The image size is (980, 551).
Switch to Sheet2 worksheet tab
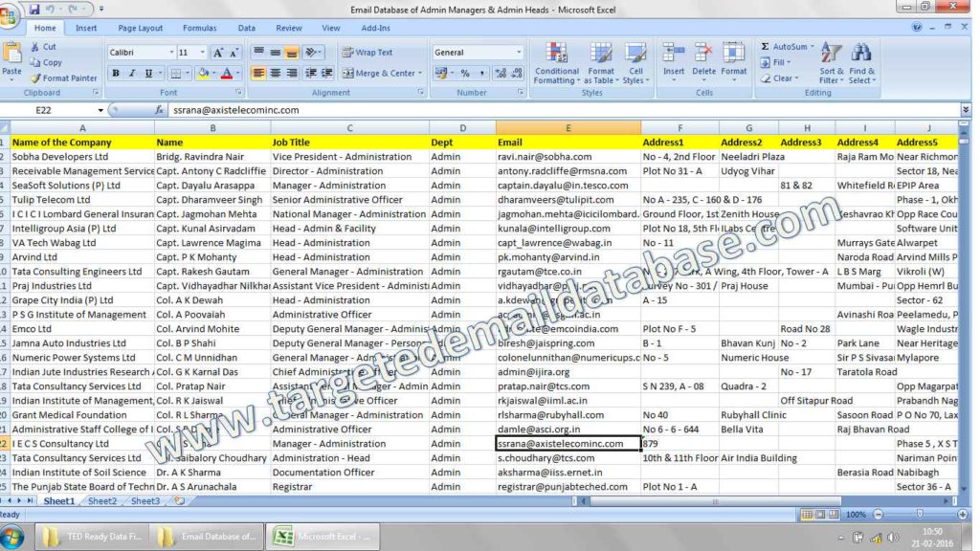[101, 501]
